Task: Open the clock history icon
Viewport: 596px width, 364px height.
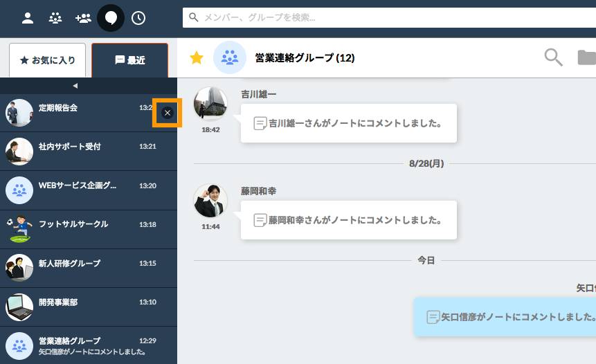Action: coord(138,18)
